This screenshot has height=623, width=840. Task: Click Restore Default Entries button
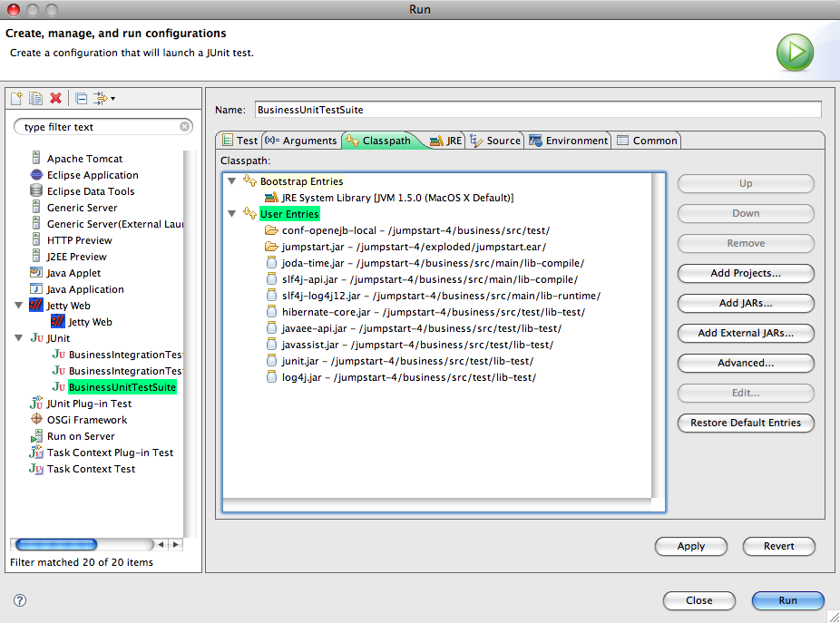[746, 423]
